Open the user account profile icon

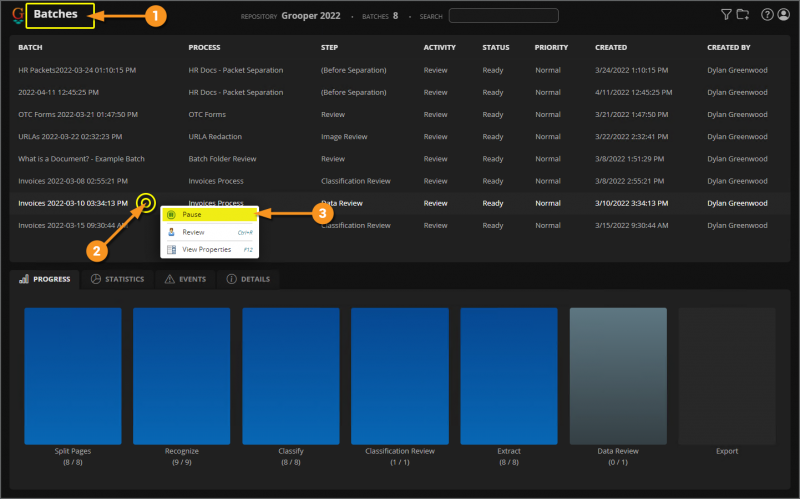pyautogui.click(x=783, y=15)
